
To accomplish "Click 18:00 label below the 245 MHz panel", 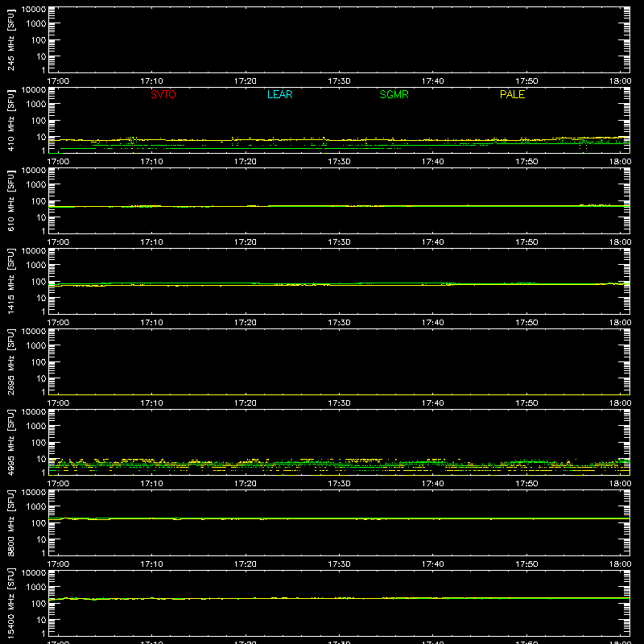I will pos(620,81).
